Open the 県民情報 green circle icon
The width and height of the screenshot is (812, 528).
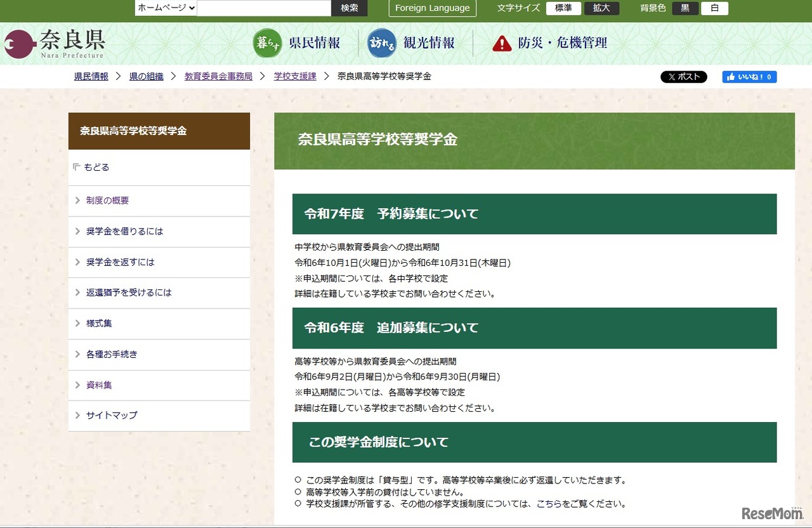(267, 43)
